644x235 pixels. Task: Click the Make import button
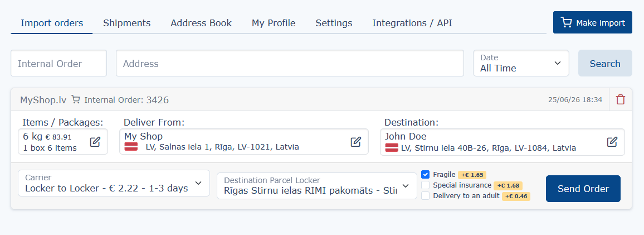point(593,22)
